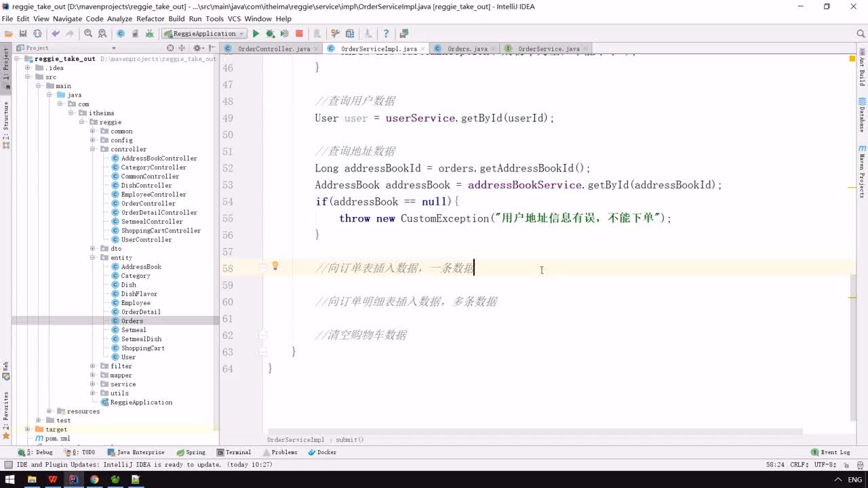Toggle the Database side tool button

(x=862, y=115)
